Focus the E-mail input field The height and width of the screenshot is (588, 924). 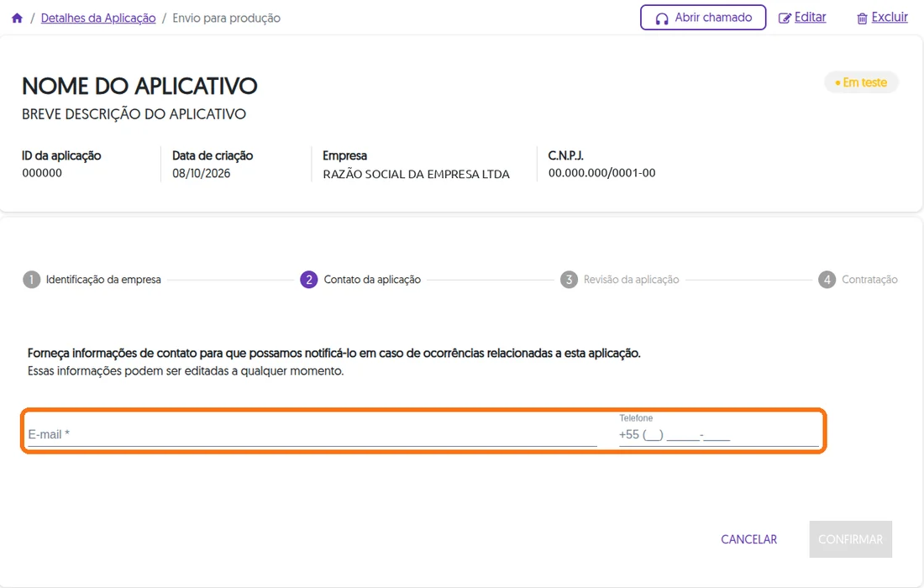312,435
